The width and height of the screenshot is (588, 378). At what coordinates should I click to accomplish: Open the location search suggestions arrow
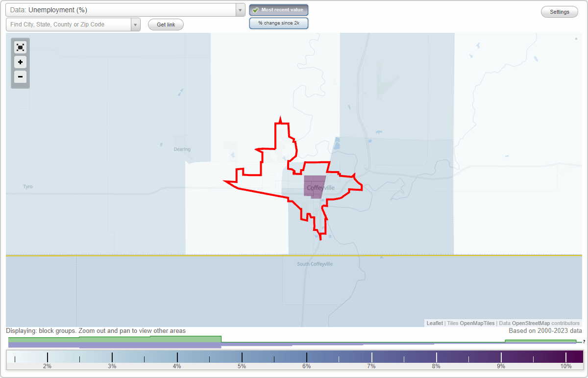136,24
